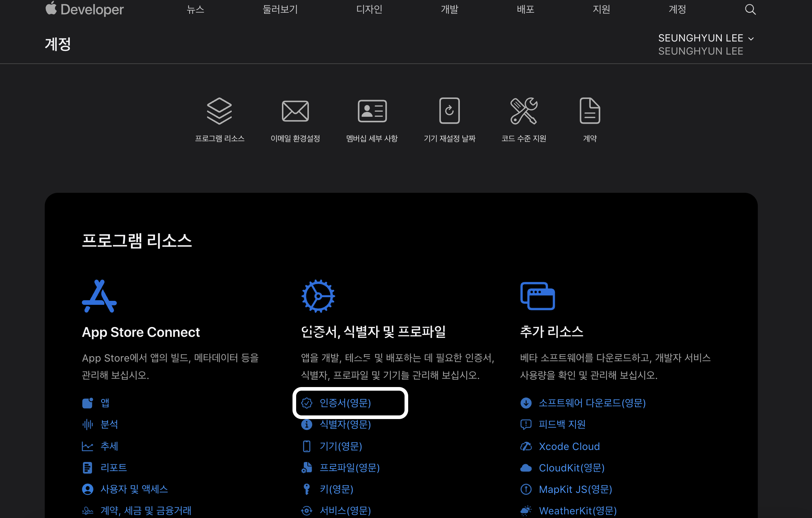
Task: Open the 인증서(영문) link
Action: pos(345,403)
